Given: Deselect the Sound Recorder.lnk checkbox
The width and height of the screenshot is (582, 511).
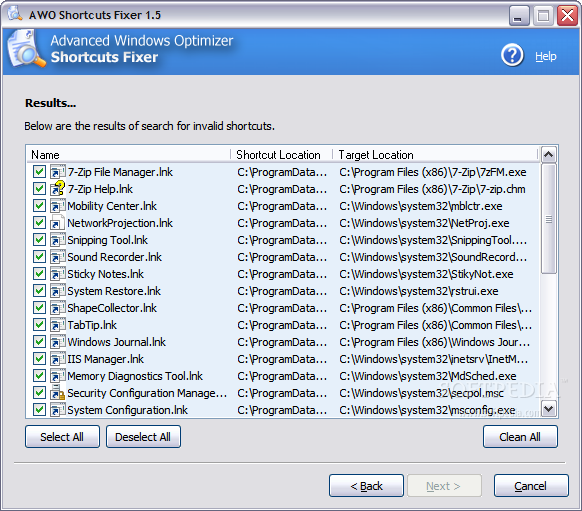Looking at the screenshot, I should 39,257.
